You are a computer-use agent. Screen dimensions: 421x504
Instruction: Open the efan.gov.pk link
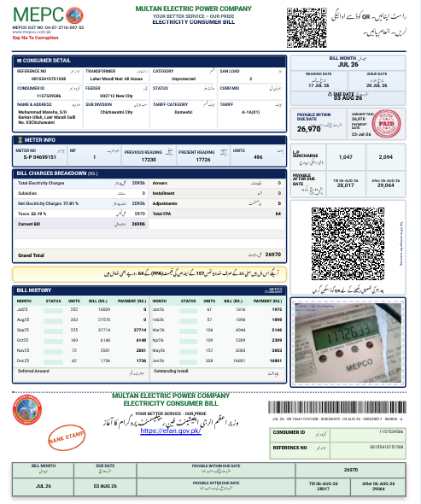pos(171,431)
